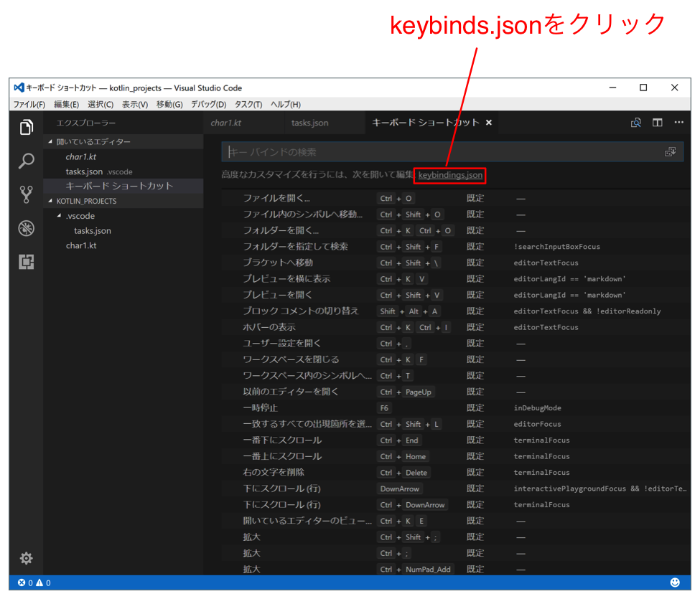Click the Ctrl + PageUp keybinding cell

(406, 392)
